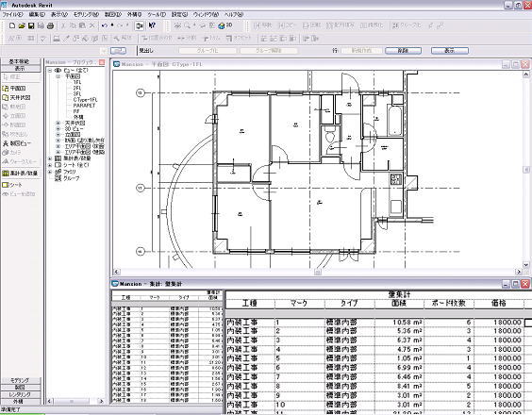The height and width of the screenshot is (415, 532).
Task: Click the 表示 button in options bar
Action: pos(450,51)
